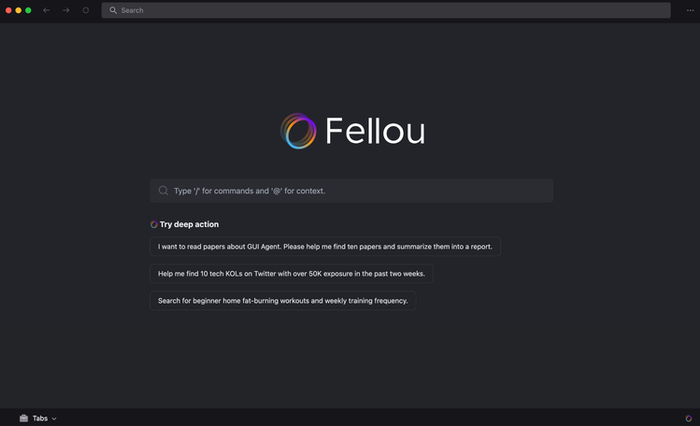
Task: Click the Fellou ring logo
Action: (x=298, y=131)
